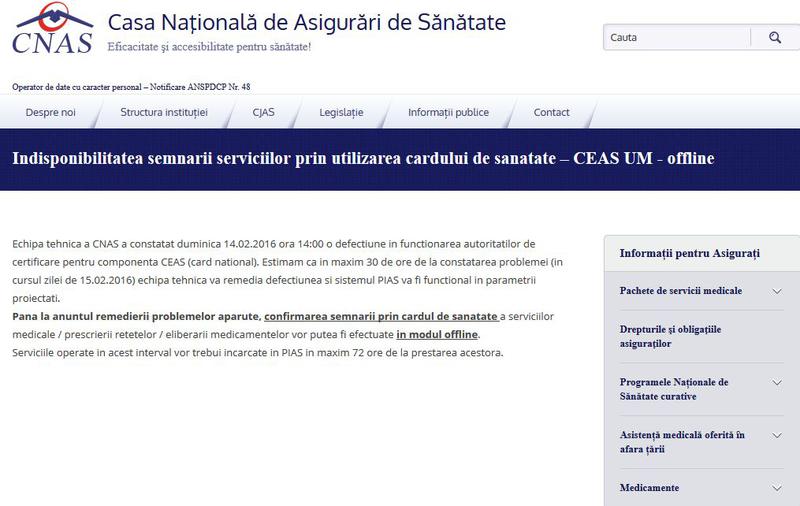Open the Despre noi menu

(51, 112)
